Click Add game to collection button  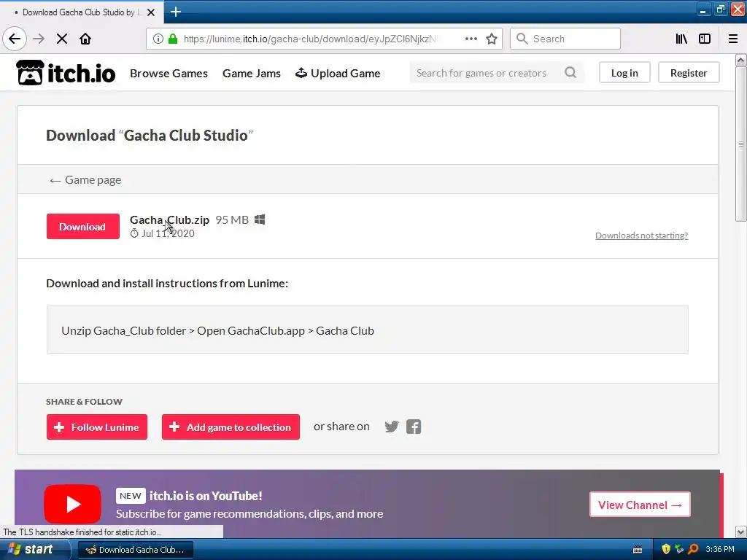231,427
